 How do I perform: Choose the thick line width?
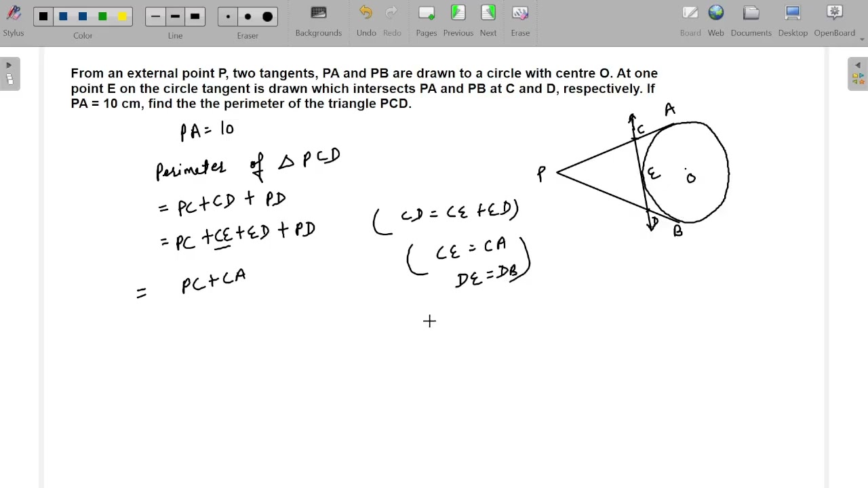click(195, 16)
